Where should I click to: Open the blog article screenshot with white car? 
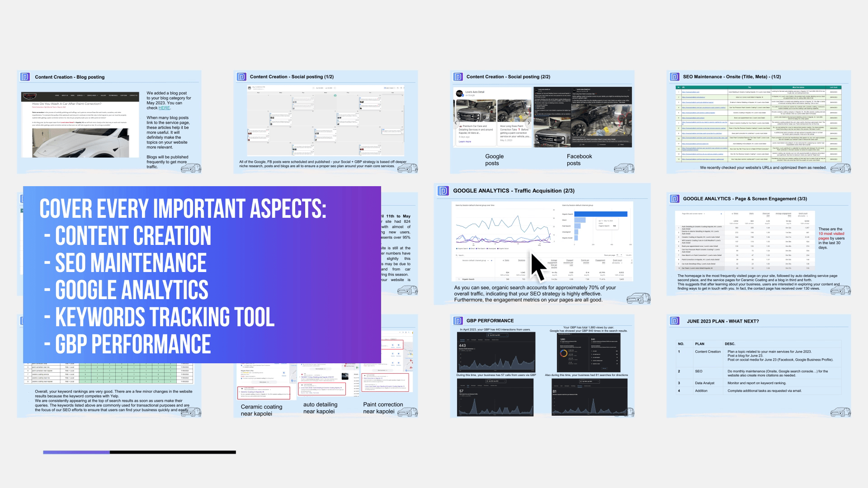(x=80, y=124)
